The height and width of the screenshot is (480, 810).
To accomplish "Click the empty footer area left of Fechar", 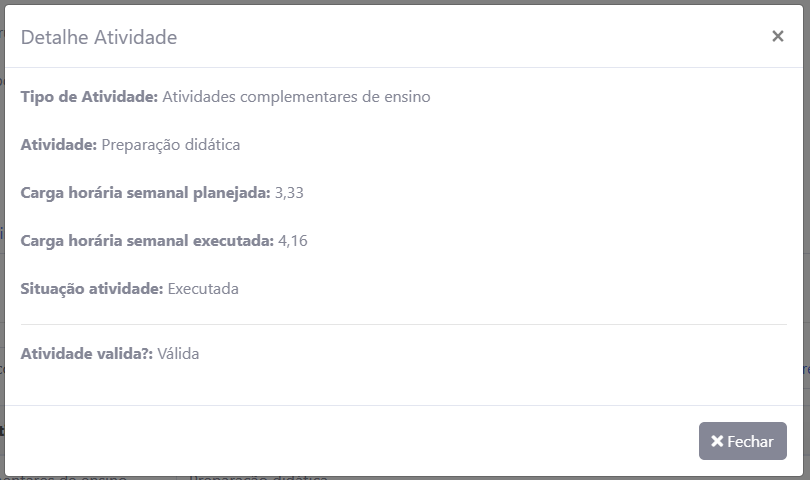I will click(x=350, y=441).
